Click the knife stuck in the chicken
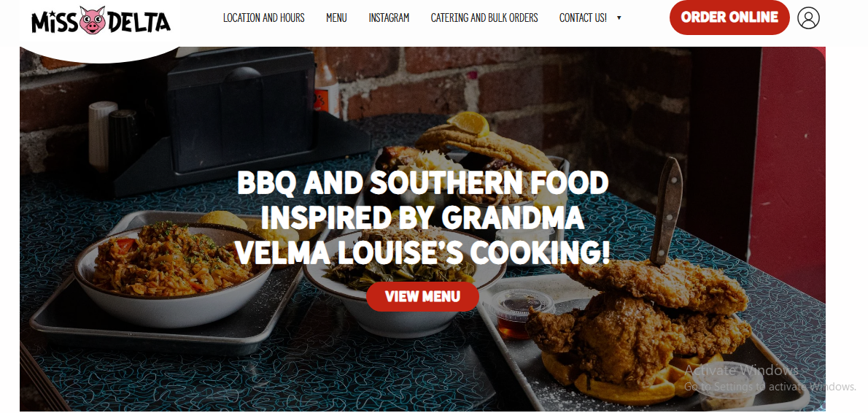Screen dimensions: 868x413 pyautogui.click(x=666, y=212)
